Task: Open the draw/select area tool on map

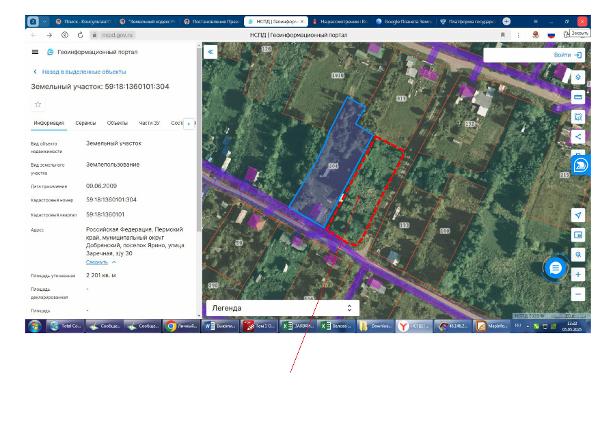Action: (578, 117)
